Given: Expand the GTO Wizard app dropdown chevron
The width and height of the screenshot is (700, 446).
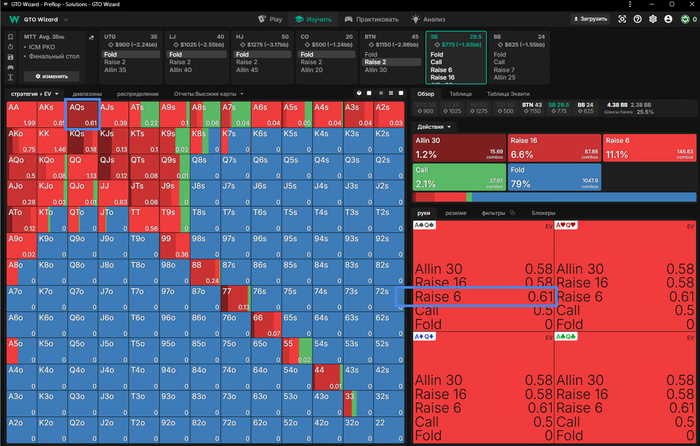Looking at the screenshot, I should [x=66, y=20].
